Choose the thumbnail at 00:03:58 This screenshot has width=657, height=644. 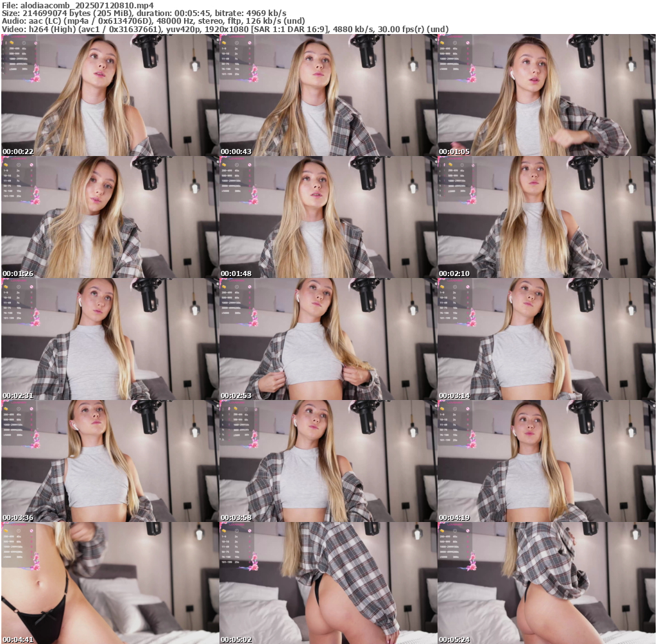328,461
